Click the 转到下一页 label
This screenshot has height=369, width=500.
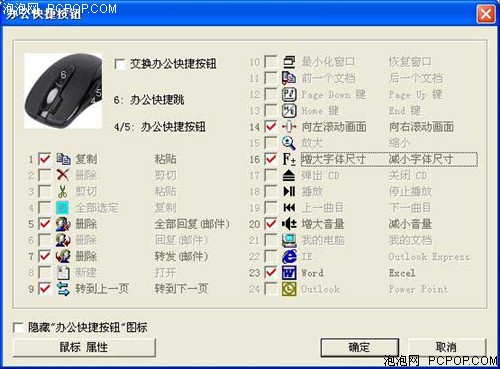[x=181, y=289]
